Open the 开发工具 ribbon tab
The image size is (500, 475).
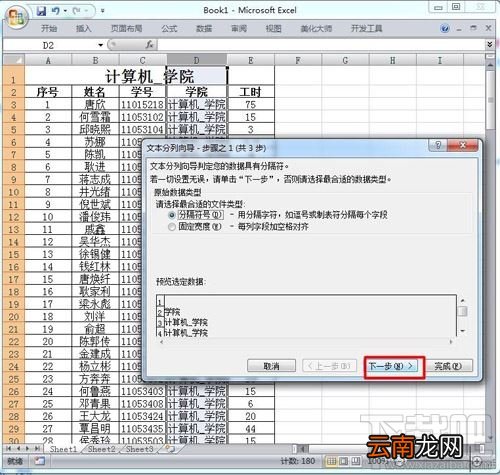pyautogui.click(x=367, y=29)
